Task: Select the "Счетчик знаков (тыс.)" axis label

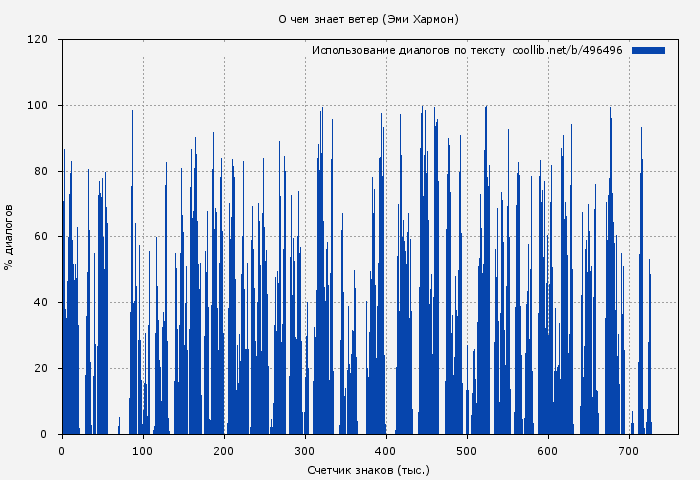Action: click(369, 469)
